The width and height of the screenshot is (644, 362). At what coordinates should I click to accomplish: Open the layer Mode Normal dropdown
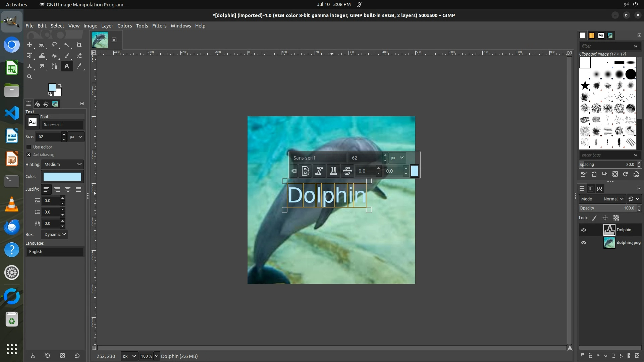[x=613, y=199]
